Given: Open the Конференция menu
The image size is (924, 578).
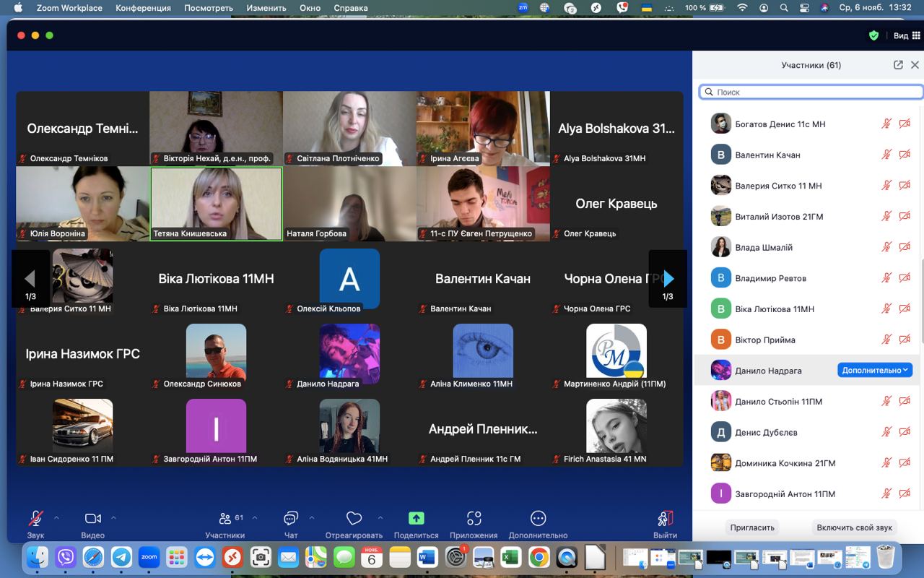Looking at the screenshot, I should (x=144, y=8).
